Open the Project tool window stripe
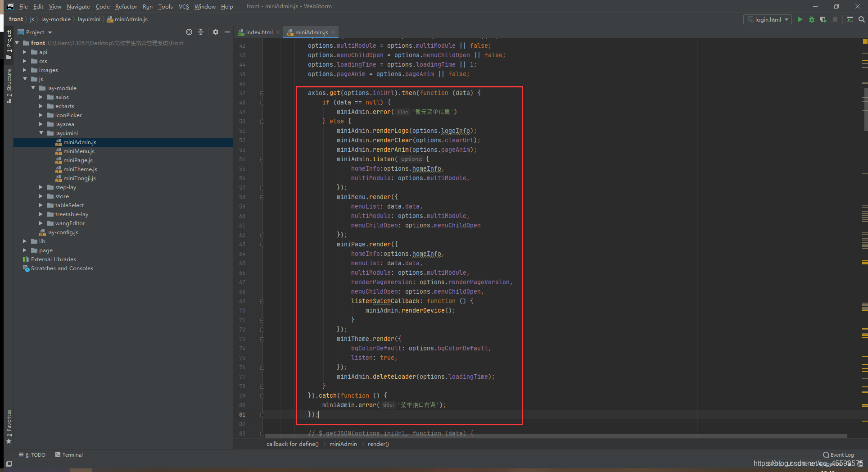868x472 pixels. click(9, 44)
